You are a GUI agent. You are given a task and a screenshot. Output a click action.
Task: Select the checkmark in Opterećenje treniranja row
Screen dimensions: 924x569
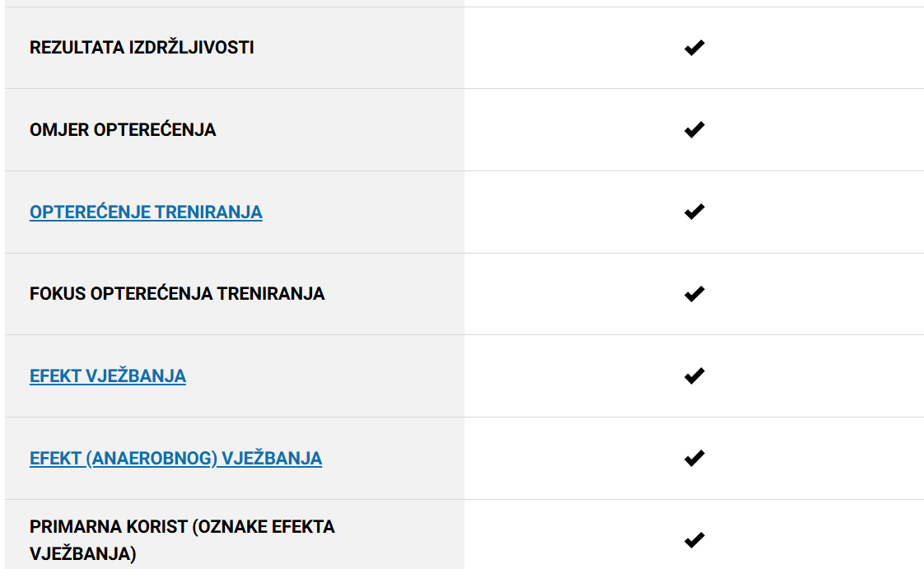point(694,212)
